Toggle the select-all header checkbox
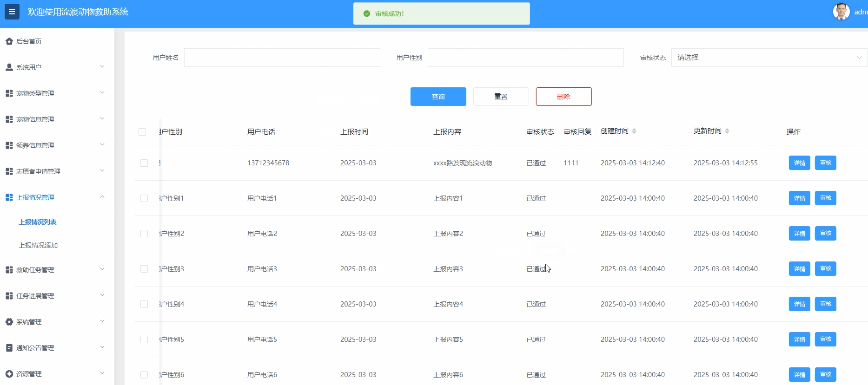Viewport: 868px width, 385px height. pyautogui.click(x=142, y=132)
